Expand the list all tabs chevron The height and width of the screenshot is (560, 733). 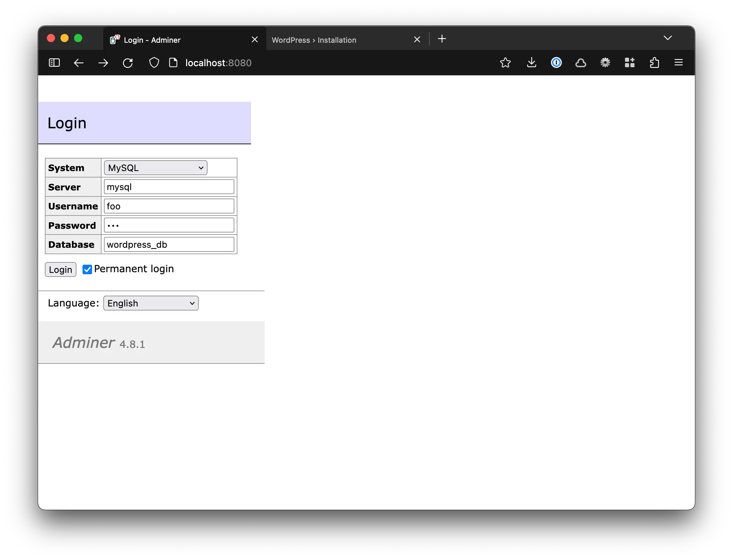pyautogui.click(x=668, y=38)
